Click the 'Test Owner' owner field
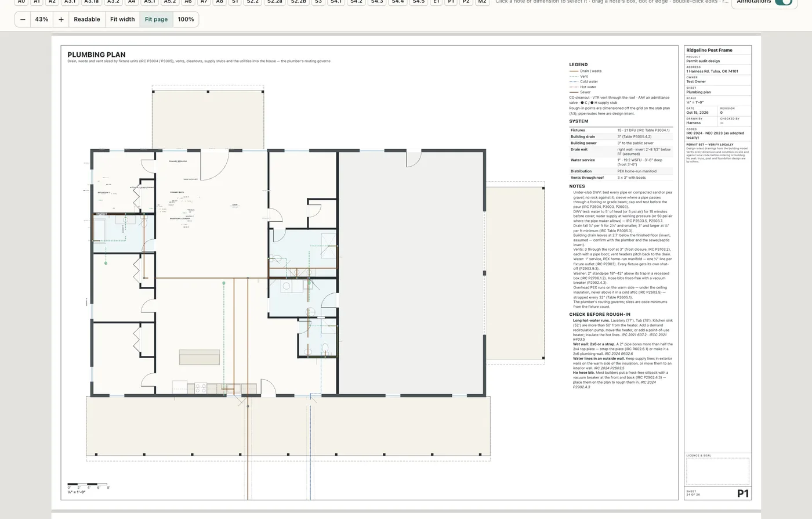This screenshot has width=812, height=519. [696, 81]
